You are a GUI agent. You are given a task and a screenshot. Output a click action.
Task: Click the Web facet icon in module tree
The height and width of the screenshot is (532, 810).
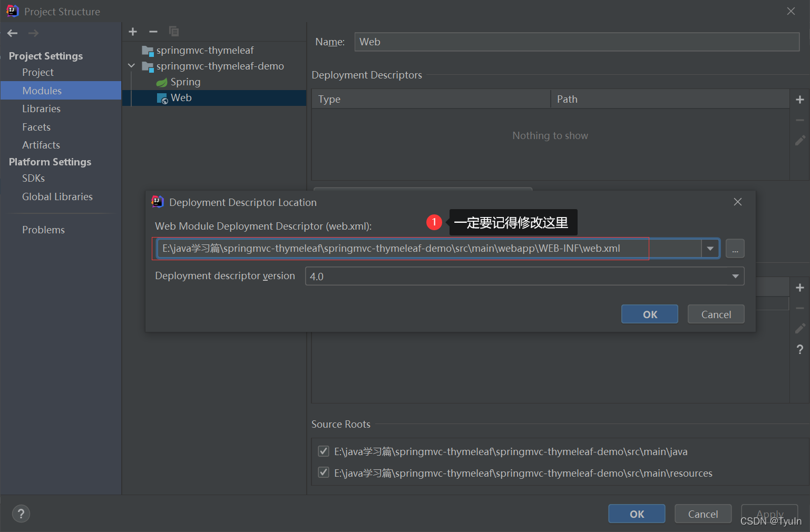(162, 98)
